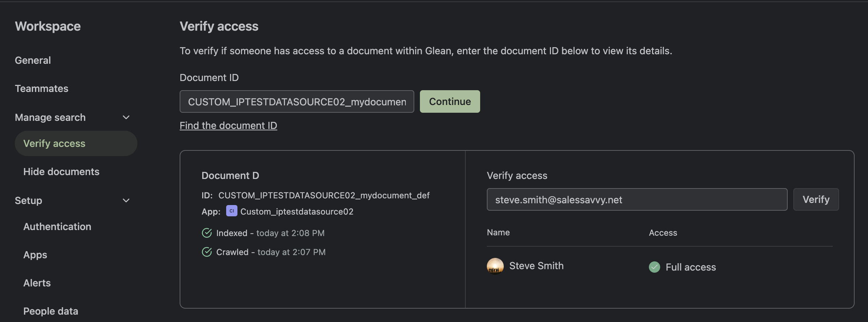868x322 pixels.
Task: Click the Custom_iptestdatasource02 app icon
Action: [x=231, y=211]
